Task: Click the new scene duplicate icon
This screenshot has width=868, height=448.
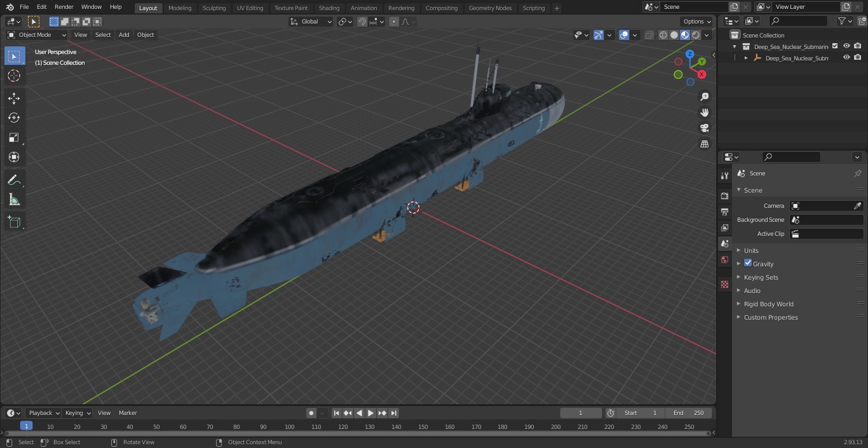Action: point(734,7)
